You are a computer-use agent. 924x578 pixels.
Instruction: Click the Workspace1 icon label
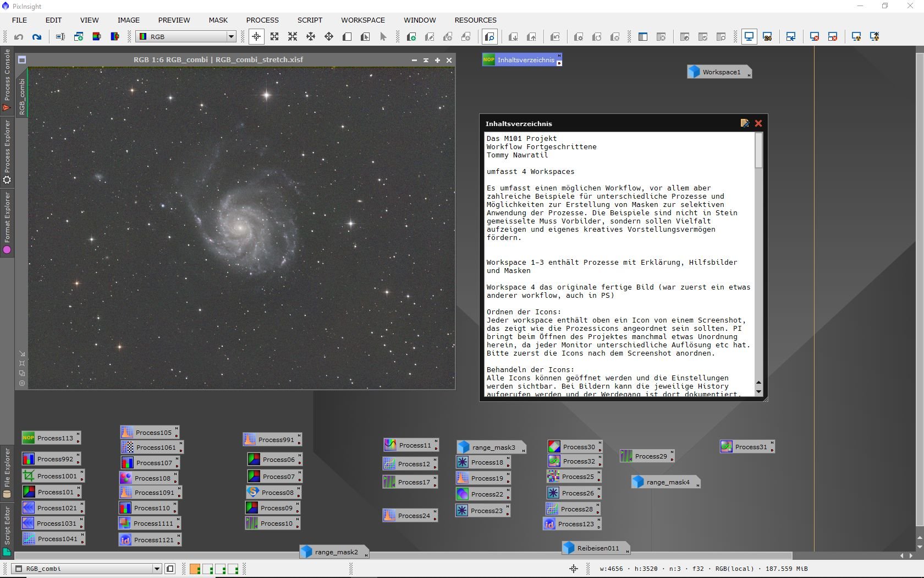coord(721,72)
